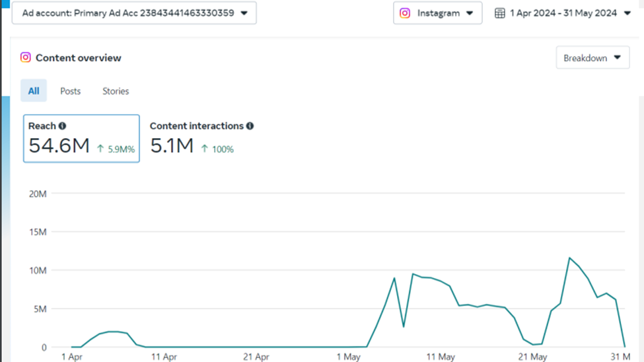Open the Content interactions info icon

coord(250,126)
